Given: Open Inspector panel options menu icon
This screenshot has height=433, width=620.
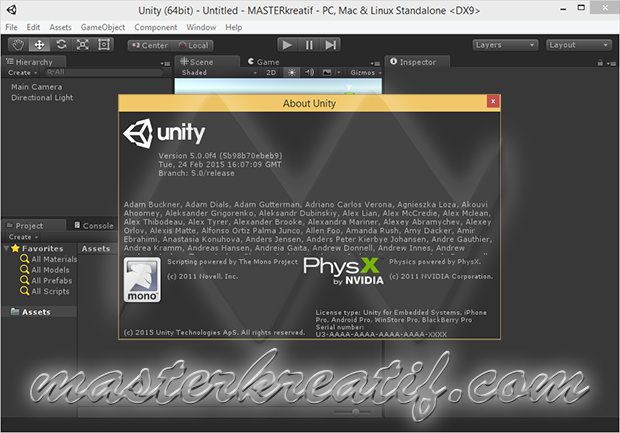Looking at the screenshot, I should 611,63.
